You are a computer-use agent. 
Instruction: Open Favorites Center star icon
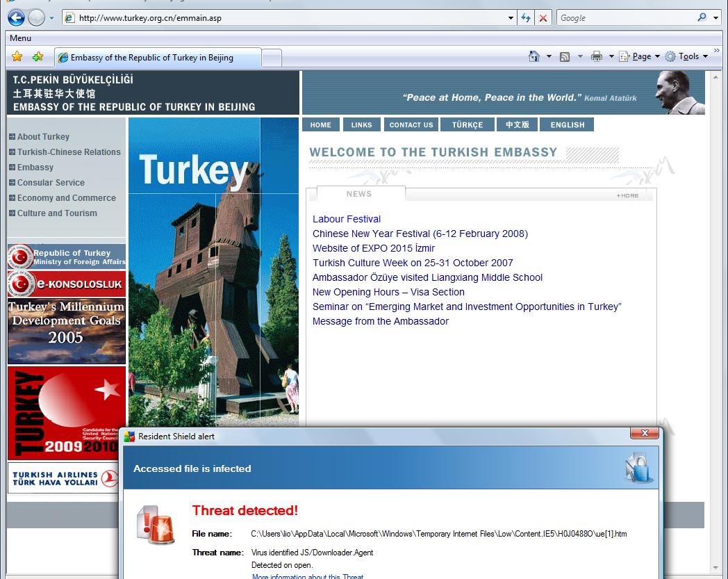[17, 57]
